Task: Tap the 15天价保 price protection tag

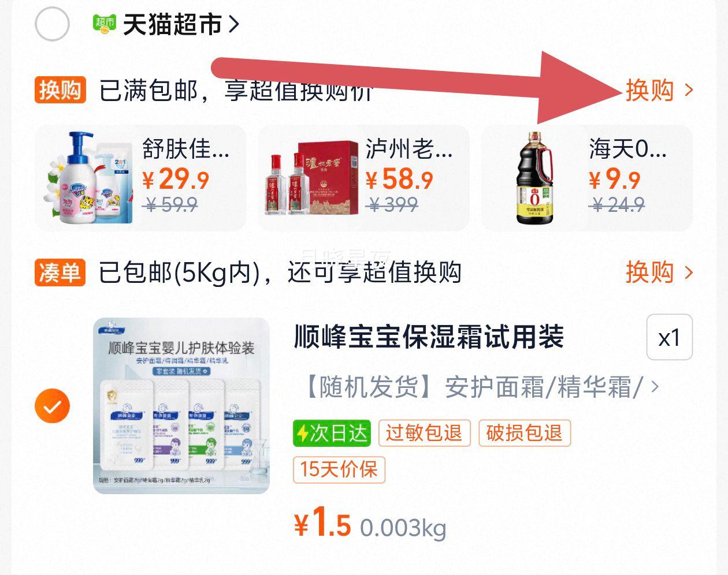Action: 339,469
